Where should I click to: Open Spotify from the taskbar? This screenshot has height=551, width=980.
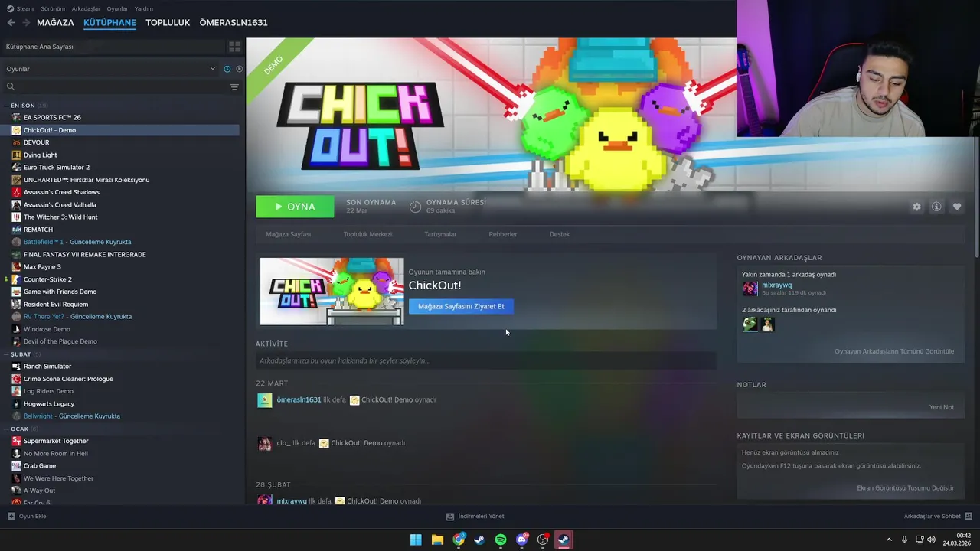501,540
